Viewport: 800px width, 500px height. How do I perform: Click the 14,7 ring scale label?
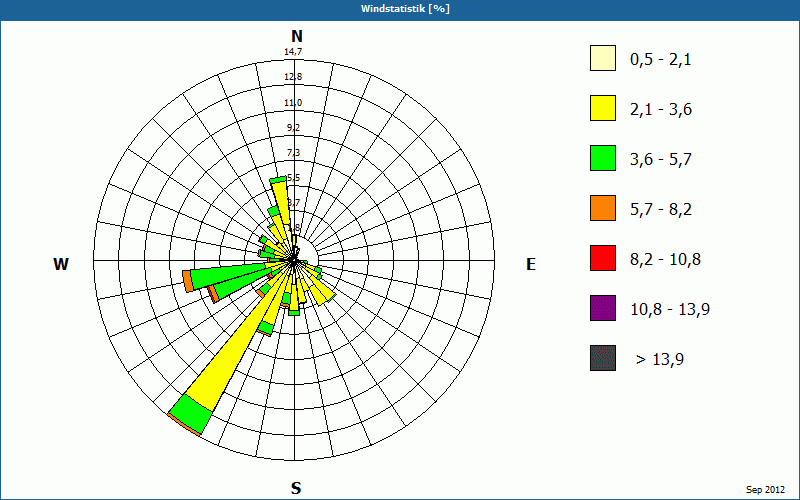coord(293,52)
